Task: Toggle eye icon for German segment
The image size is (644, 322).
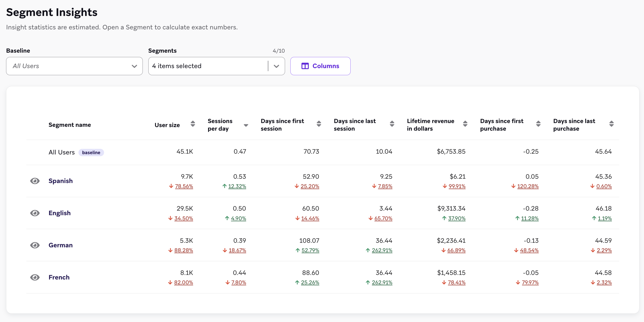Action: tap(35, 245)
